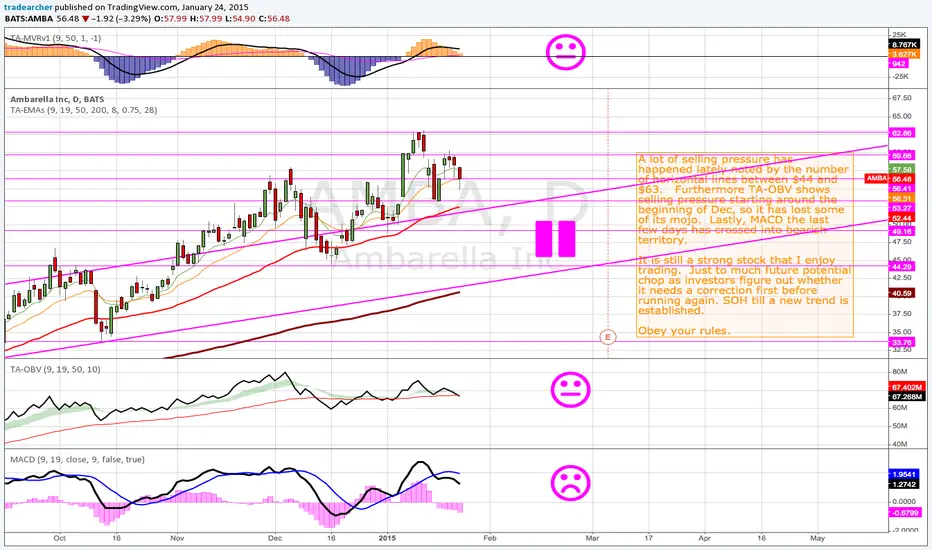Click the 80M tick on OBV axis
The image size is (932, 550).
[899, 372]
